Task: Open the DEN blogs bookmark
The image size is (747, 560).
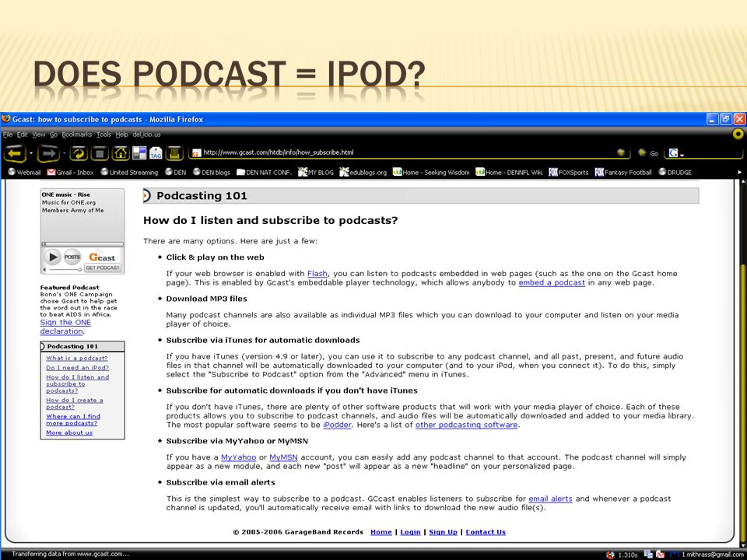Action: [212, 173]
